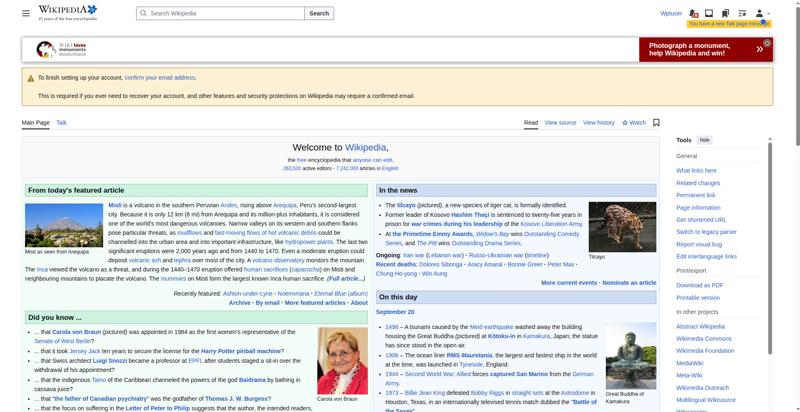Bookmark this page with the bookmark icon
The image size is (800, 412).
point(656,122)
